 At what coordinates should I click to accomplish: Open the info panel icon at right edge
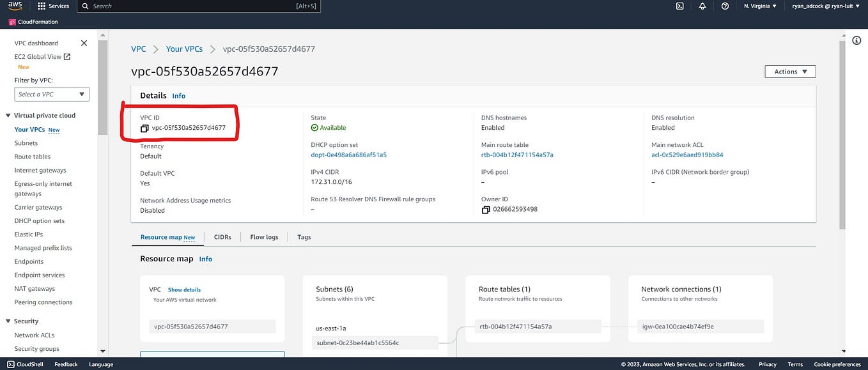856,40
